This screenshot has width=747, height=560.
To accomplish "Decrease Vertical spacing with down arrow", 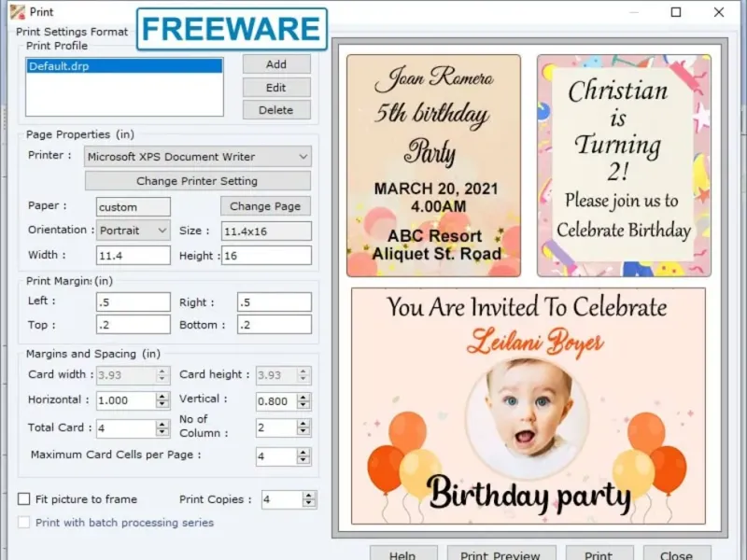I will point(303,405).
